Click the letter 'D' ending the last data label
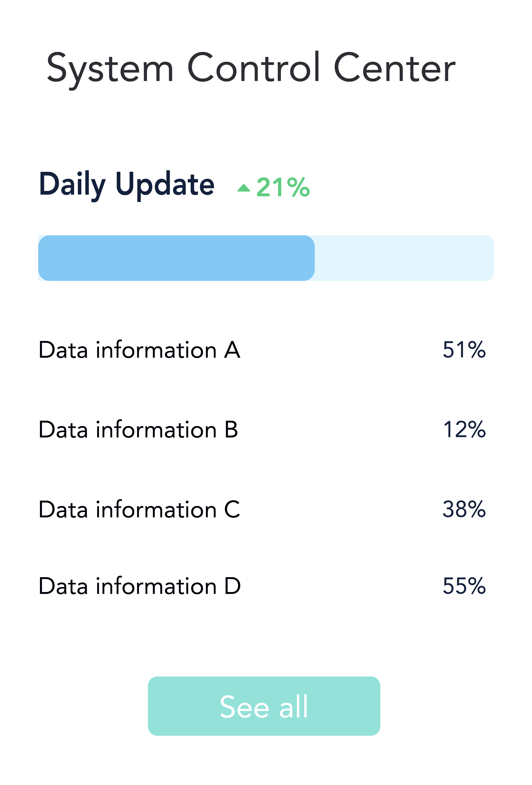This screenshot has height=785, width=532. point(233,586)
